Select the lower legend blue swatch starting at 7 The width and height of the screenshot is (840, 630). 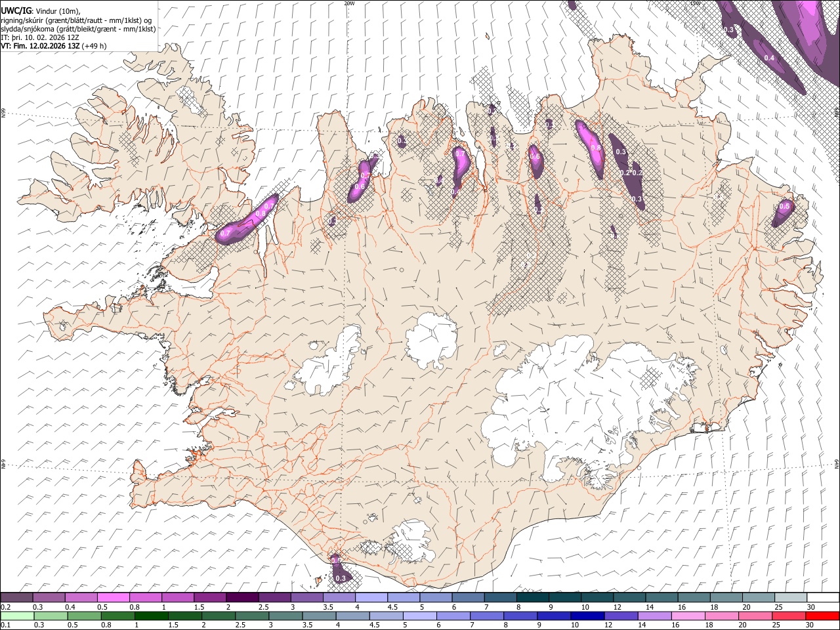click(486, 616)
